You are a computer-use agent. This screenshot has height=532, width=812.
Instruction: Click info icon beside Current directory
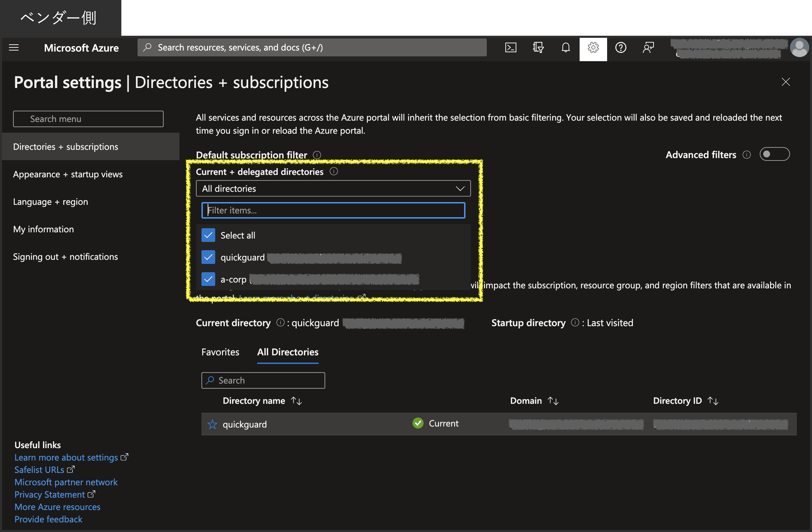[x=280, y=322]
